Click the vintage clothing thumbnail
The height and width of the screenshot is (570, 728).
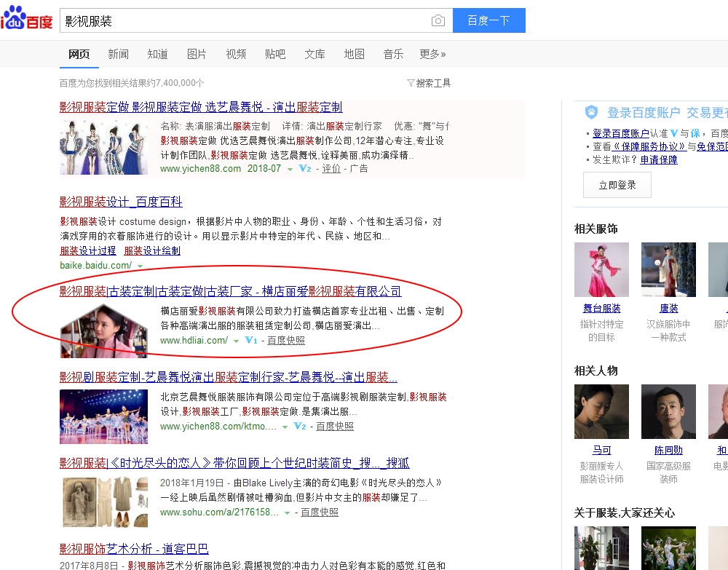pyautogui.click(x=103, y=502)
